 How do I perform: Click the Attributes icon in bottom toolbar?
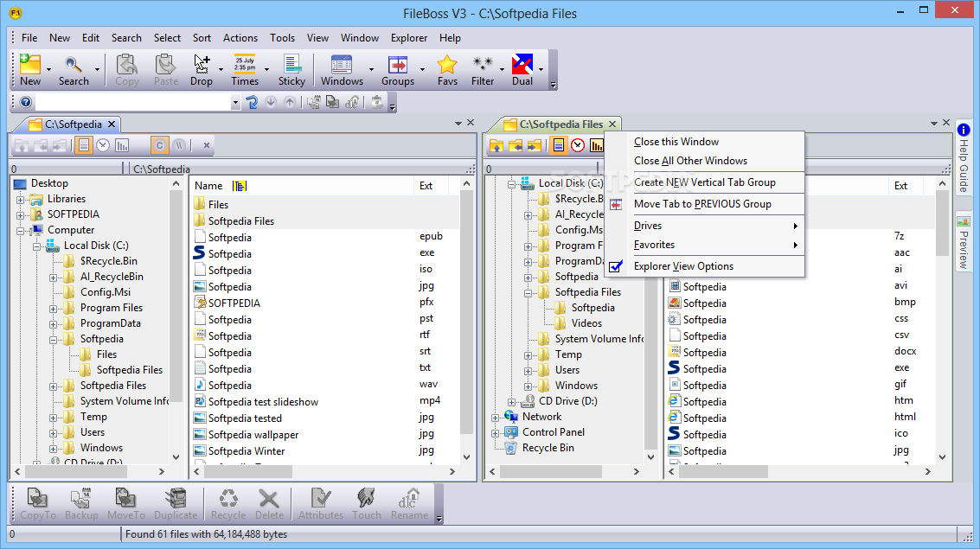click(321, 504)
